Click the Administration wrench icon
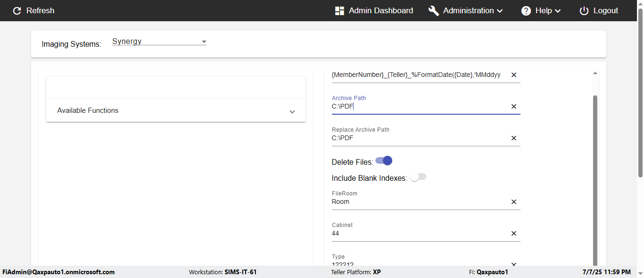The height and width of the screenshot is (278, 644). coord(434,11)
